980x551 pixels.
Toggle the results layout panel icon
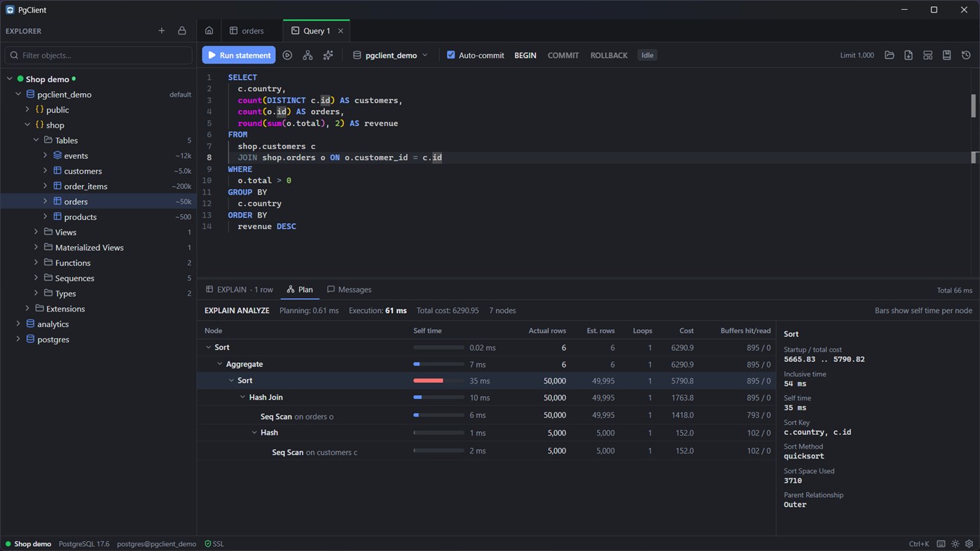click(927, 55)
